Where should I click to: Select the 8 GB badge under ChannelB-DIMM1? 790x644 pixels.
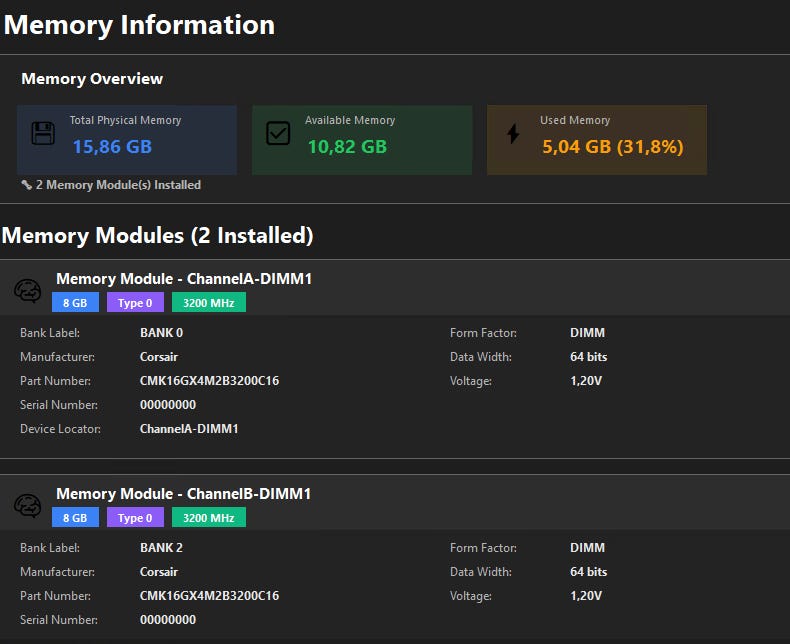click(x=75, y=518)
